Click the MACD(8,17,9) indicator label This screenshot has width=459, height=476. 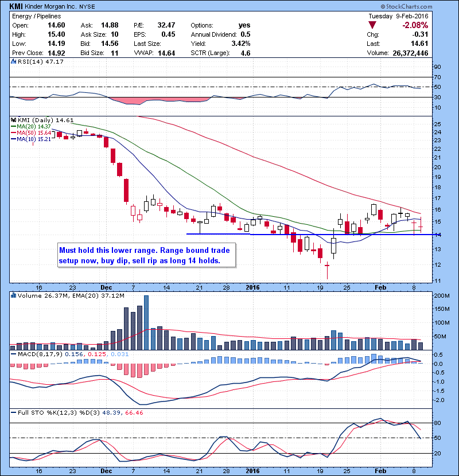40,354
